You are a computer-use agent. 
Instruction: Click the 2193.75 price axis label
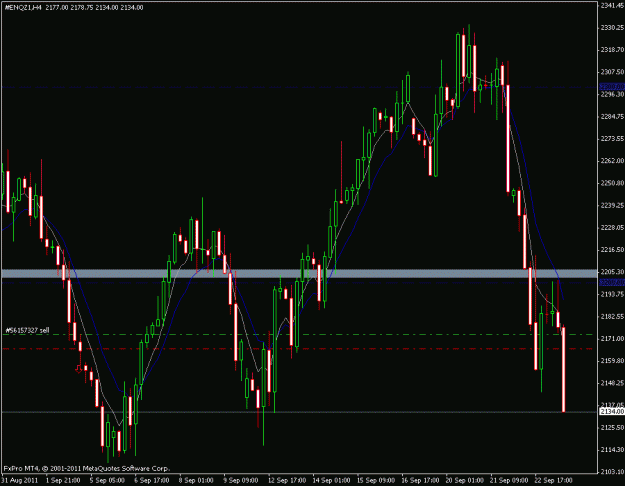tap(612, 294)
